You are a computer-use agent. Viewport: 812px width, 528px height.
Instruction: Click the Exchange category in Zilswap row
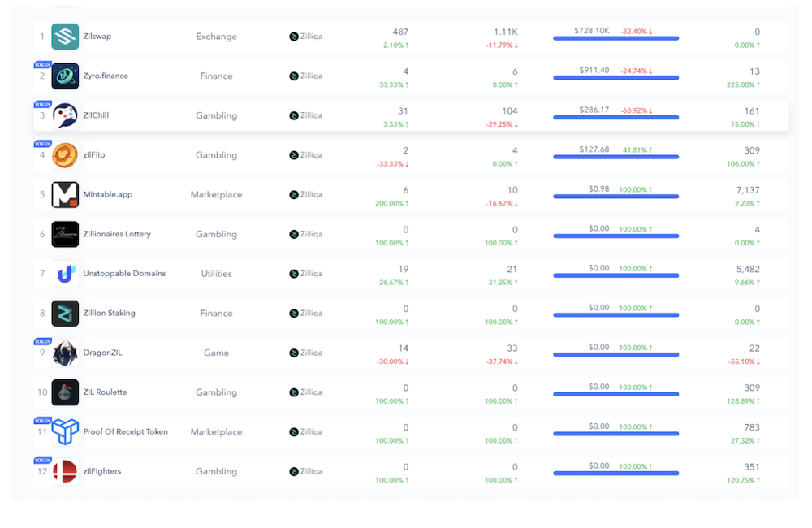click(217, 37)
